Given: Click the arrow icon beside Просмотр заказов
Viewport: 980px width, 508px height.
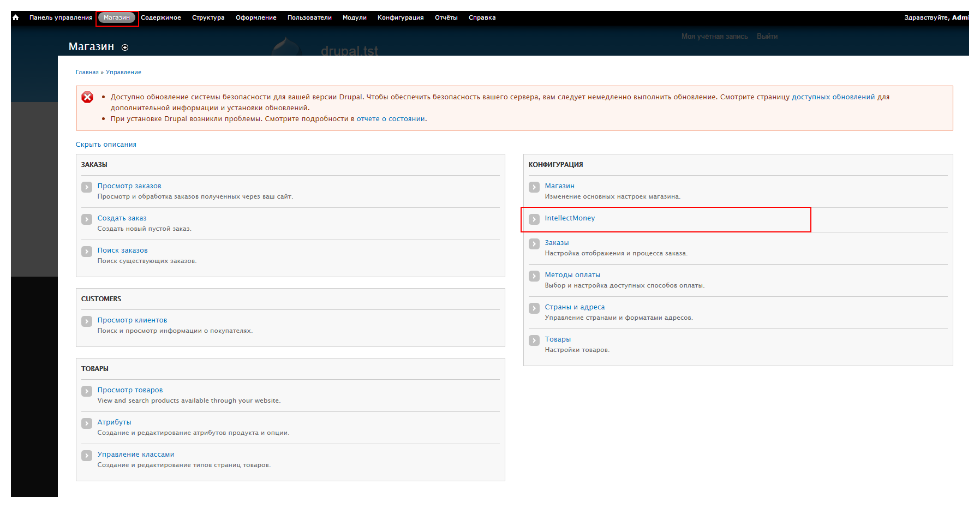Looking at the screenshot, I should click(87, 187).
